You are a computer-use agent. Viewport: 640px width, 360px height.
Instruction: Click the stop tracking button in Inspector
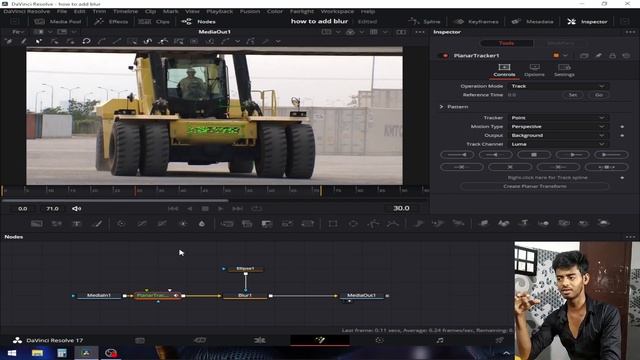[534, 155]
